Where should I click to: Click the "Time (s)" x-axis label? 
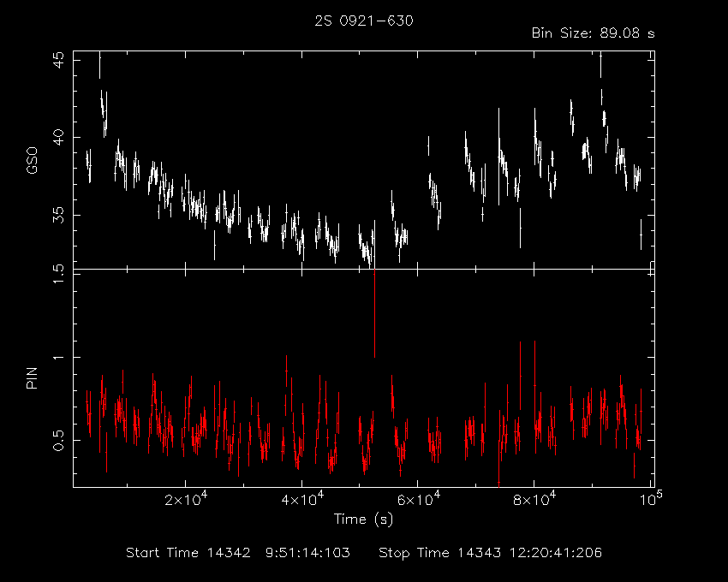[x=363, y=519]
